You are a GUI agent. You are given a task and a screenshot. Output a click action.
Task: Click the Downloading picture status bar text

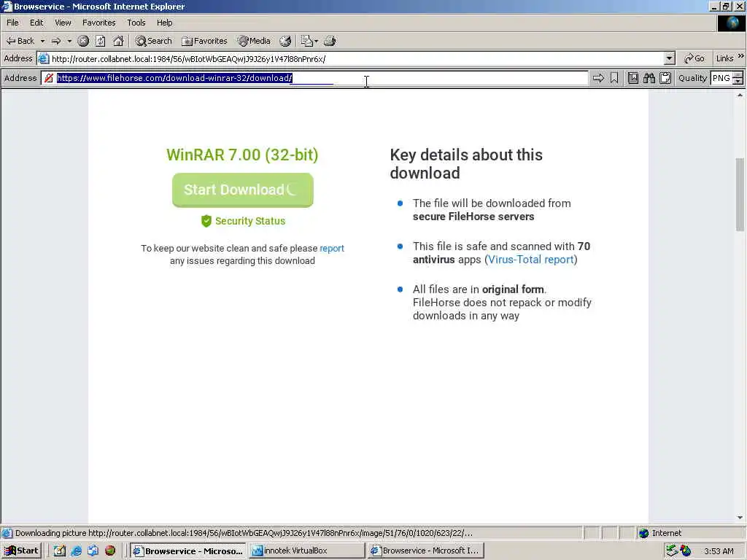244,533
